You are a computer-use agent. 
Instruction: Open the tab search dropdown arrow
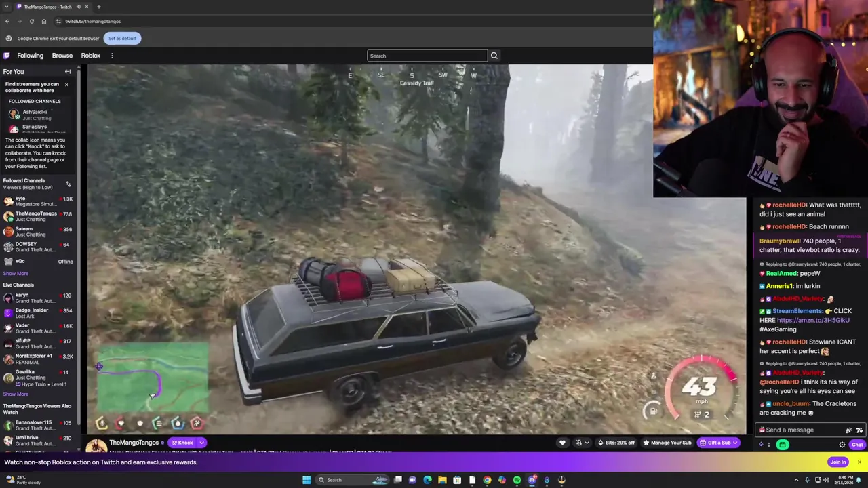point(7,7)
